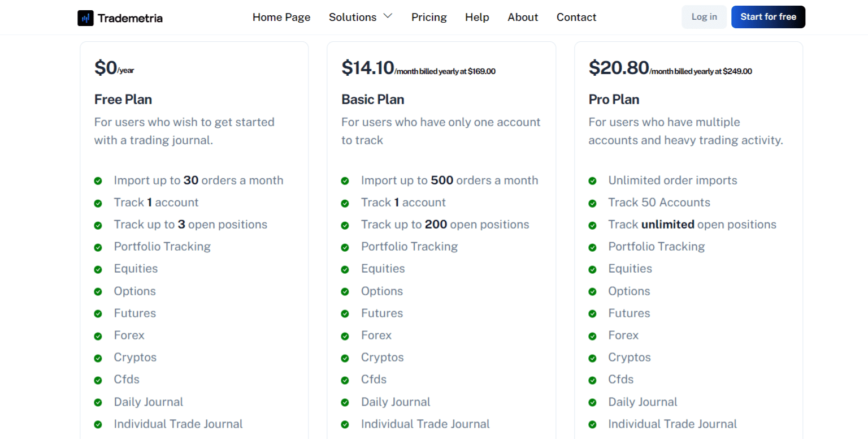The image size is (868, 439).
Task: Click the Start for free button
Action: (768, 16)
